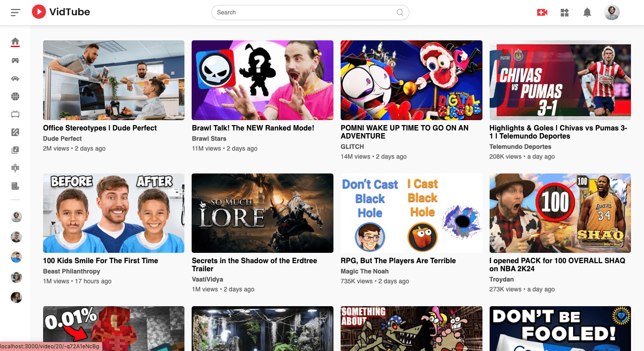Play the Chivas vs Pumas 3-1 thumbnail
Screen dimensions: 644x351
(560, 80)
